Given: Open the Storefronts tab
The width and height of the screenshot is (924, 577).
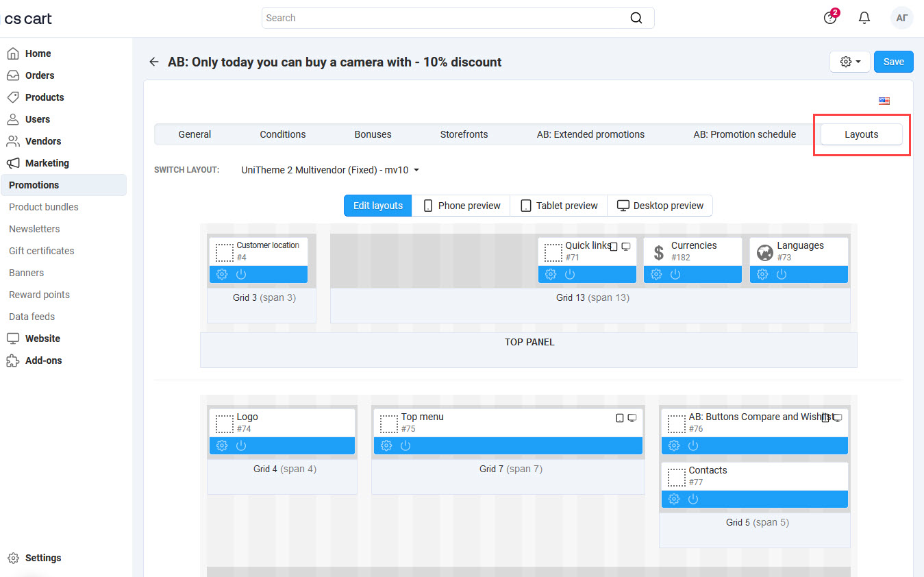Looking at the screenshot, I should point(464,134).
